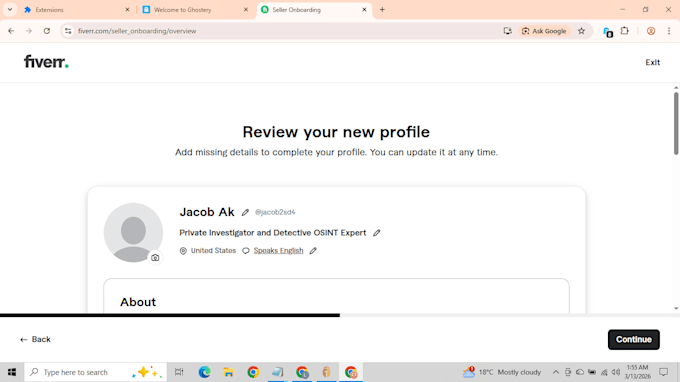680x382 pixels.
Task: Edit the name Jacob Ak pencil icon
Action: point(245,212)
